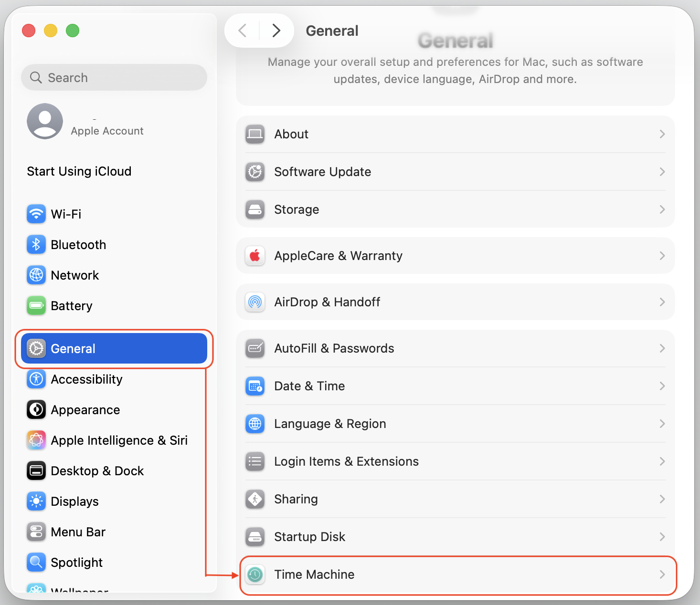This screenshot has height=605, width=700.
Task: Select Battery label in the sidebar
Action: click(72, 305)
